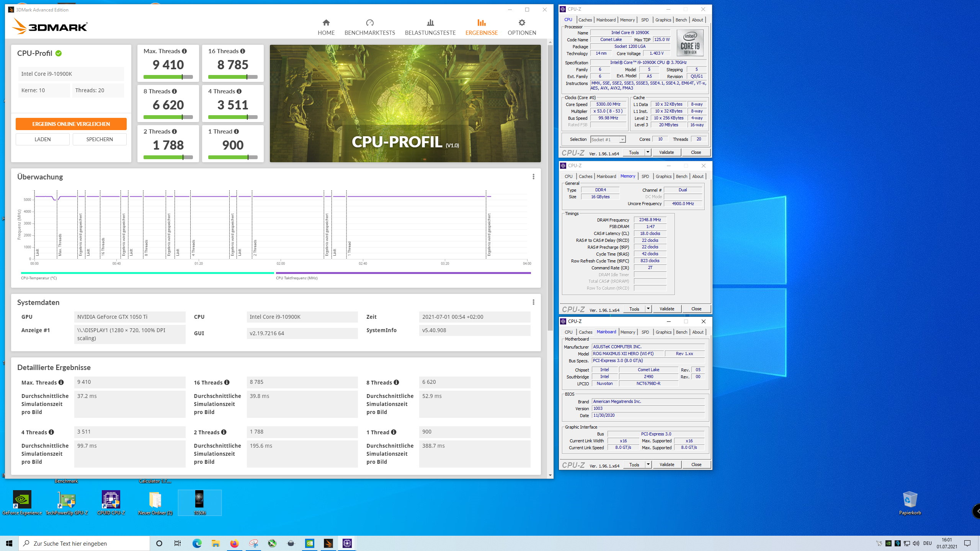Switch to CPU tab in Mainboard CPU-Z window

[568, 332]
